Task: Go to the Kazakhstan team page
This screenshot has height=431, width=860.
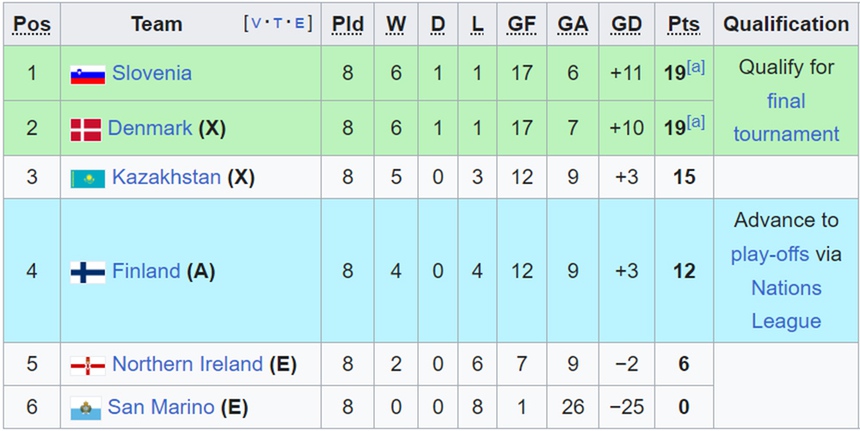Action: (x=166, y=177)
